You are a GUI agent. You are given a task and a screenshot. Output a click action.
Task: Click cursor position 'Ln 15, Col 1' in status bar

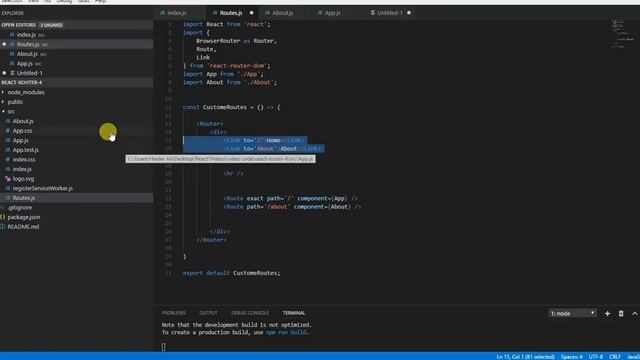tap(525, 357)
